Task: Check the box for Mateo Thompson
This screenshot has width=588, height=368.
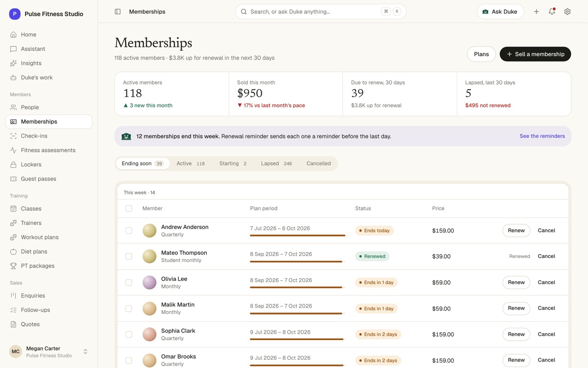Action: pyautogui.click(x=129, y=257)
